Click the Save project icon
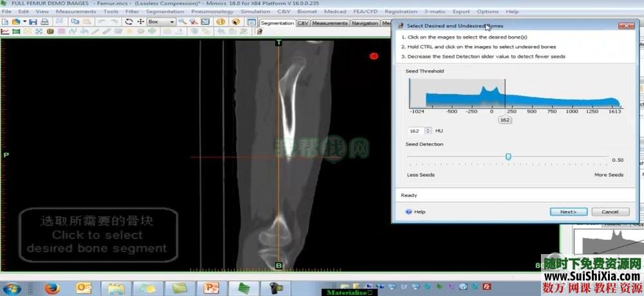 pyautogui.click(x=33, y=21)
